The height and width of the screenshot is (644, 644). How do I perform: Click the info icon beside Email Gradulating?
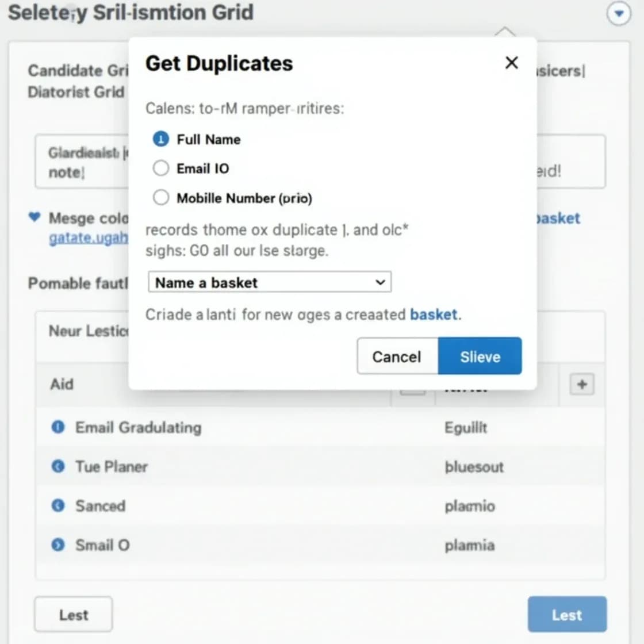click(x=57, y=427)
